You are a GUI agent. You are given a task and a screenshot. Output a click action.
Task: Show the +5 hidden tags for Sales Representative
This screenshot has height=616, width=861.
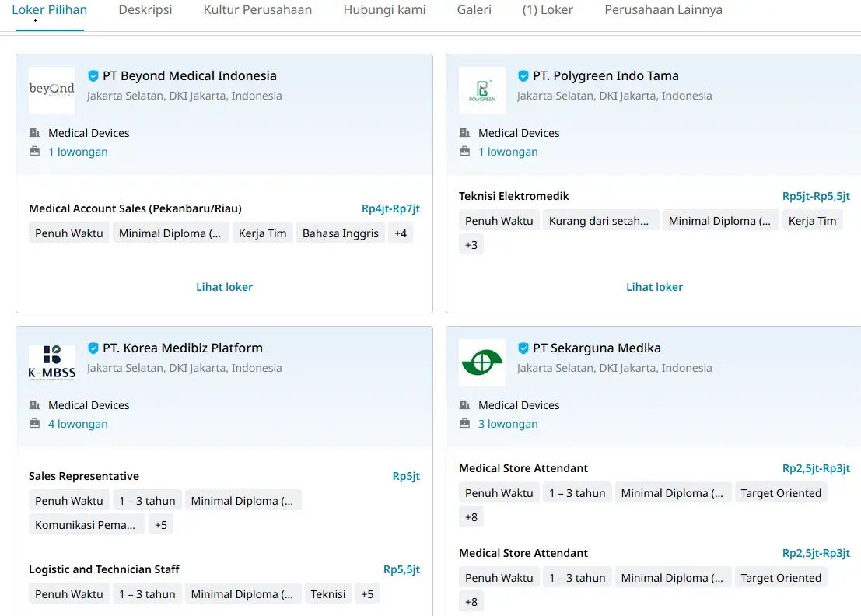pyautogui.click(x=160, y=525)
